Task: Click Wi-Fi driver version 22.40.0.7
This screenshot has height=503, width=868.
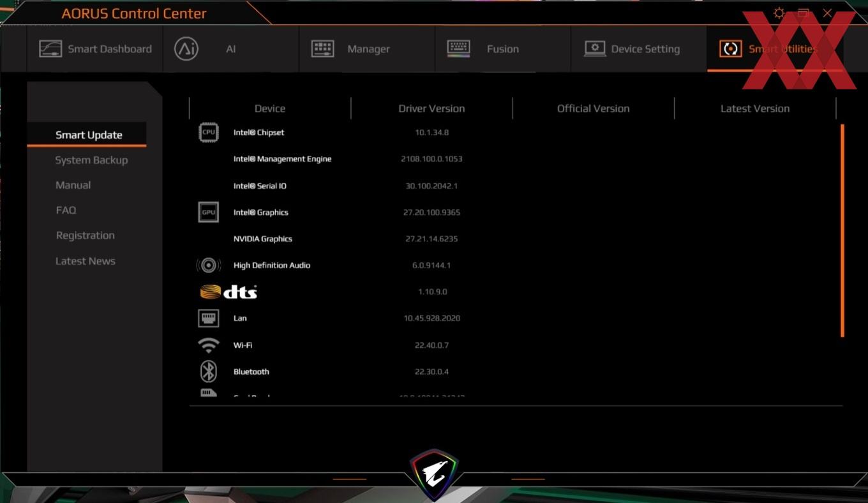Action: (x=431, y=345)
